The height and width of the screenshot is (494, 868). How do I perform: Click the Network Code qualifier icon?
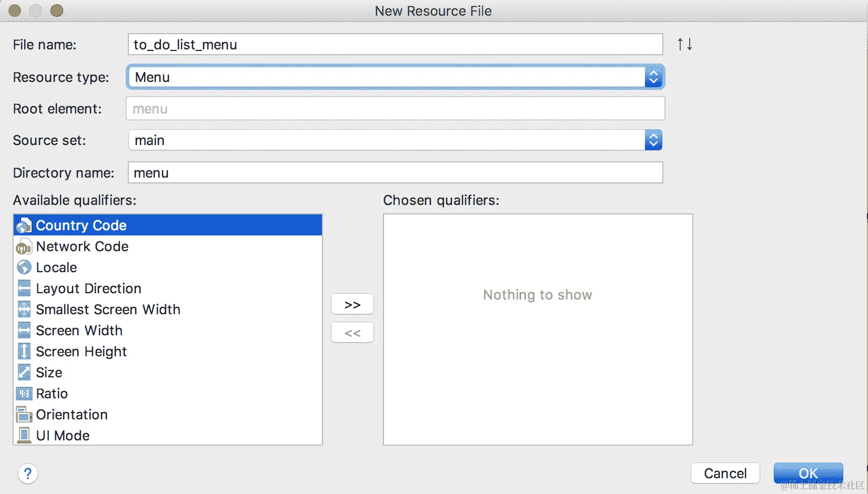(x=24, y=246)
